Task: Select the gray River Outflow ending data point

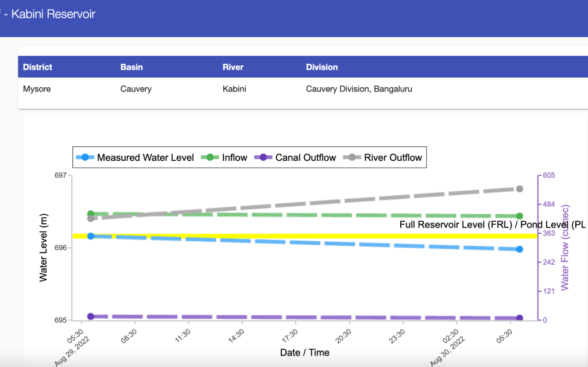Action: [520, 189]
